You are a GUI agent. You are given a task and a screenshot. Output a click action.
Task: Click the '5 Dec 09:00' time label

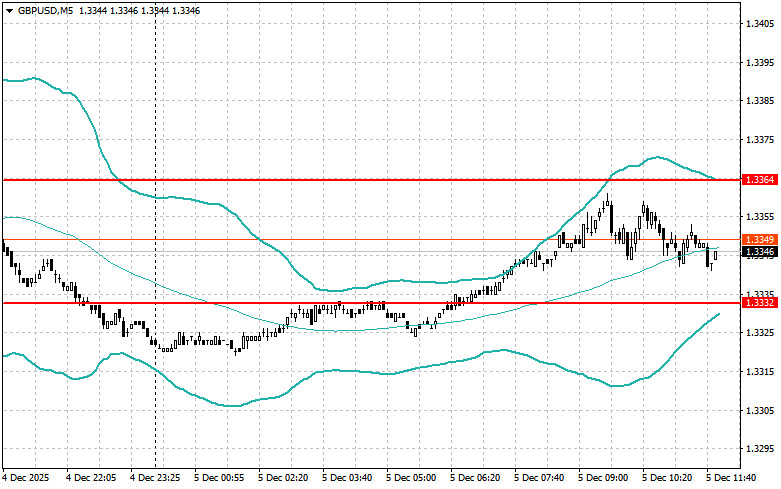coord(603,478)
